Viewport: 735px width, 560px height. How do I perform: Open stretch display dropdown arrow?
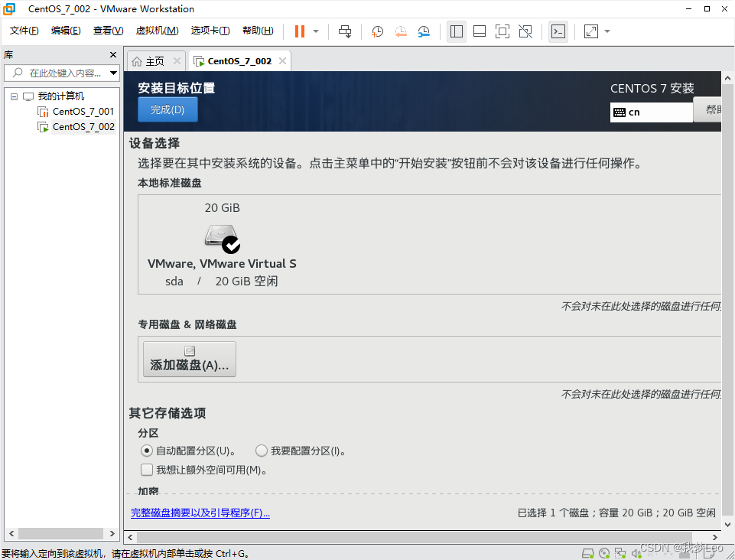[x=607, y=31]
